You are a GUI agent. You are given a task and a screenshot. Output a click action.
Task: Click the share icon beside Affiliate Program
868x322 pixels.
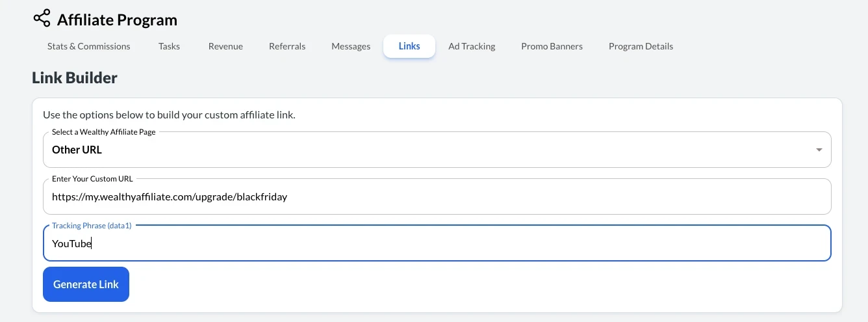click(42, 19)
